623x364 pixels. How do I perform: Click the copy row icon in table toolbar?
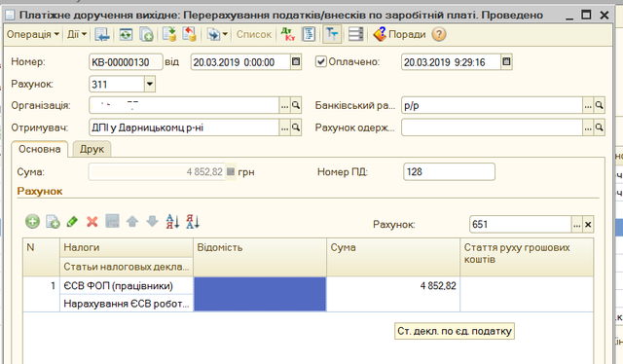(x=53, y=222)
